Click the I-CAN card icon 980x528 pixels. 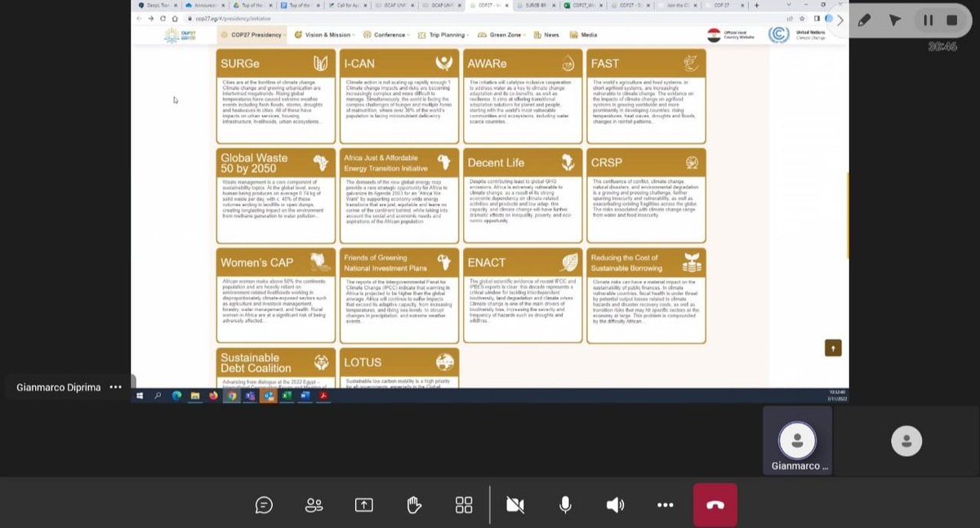443,63
